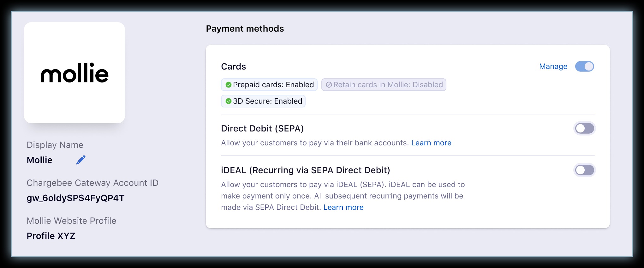Click the Direct Debit (SEPA) title
Viewport: 644px width, 268px height.
pyautogui.click(x=262, y=129)
